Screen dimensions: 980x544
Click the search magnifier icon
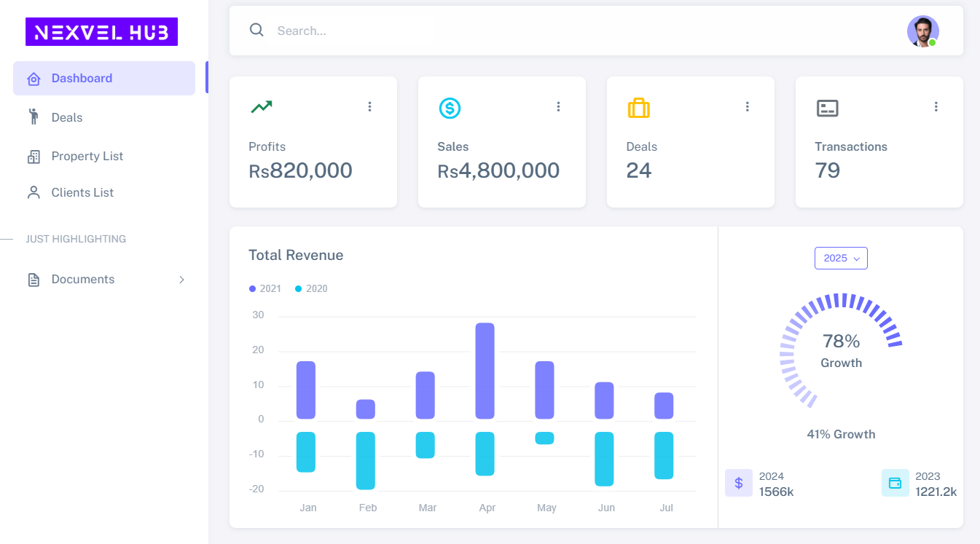pos(256,30)
